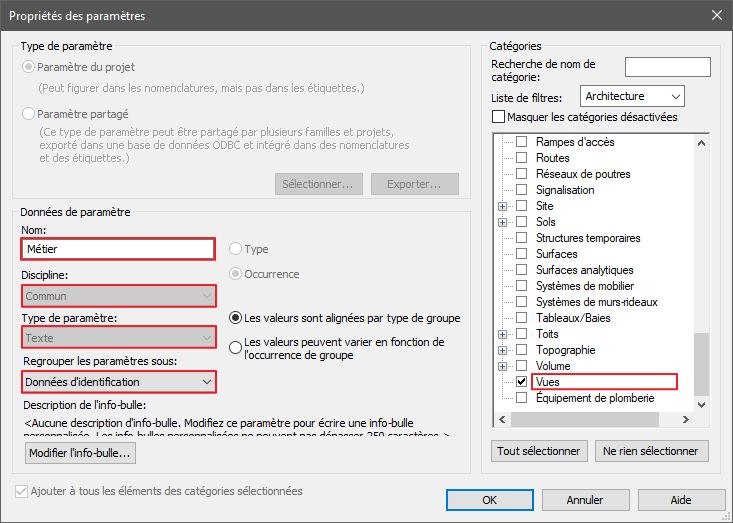Viewport: 733px width, 523px height.
Task: Tick the Toits category checkbox
Action: 521,334
